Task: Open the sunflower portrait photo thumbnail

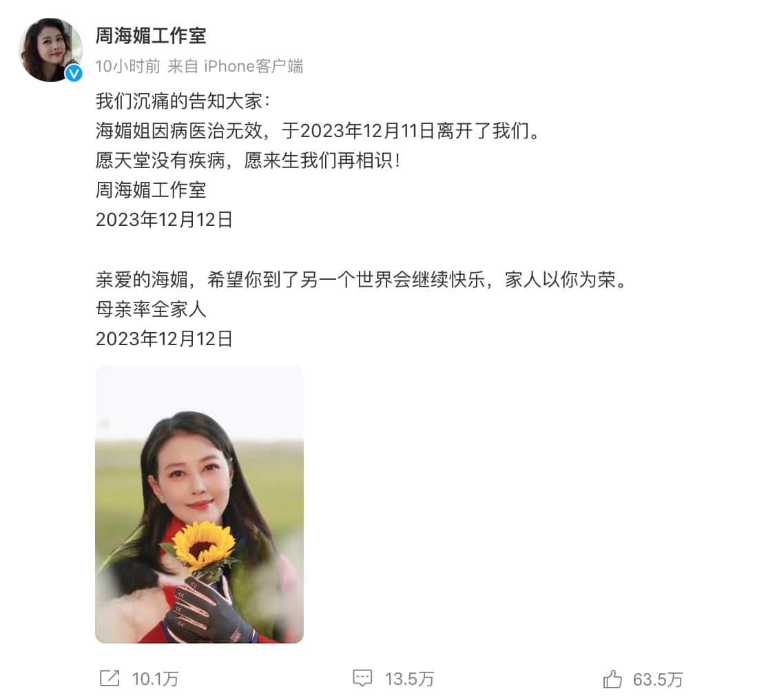Action: click(199, 504)
